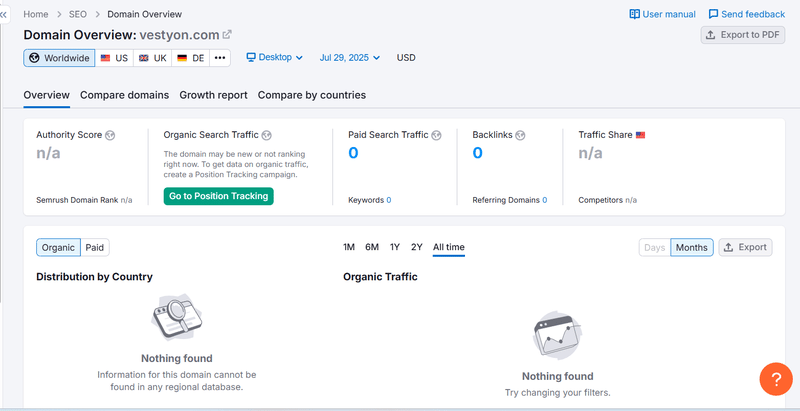Image resolution: width=800 pixels, height=411 pixels.
Task: Click the globe icon beside Backlinks
Action: coord(520,135)
